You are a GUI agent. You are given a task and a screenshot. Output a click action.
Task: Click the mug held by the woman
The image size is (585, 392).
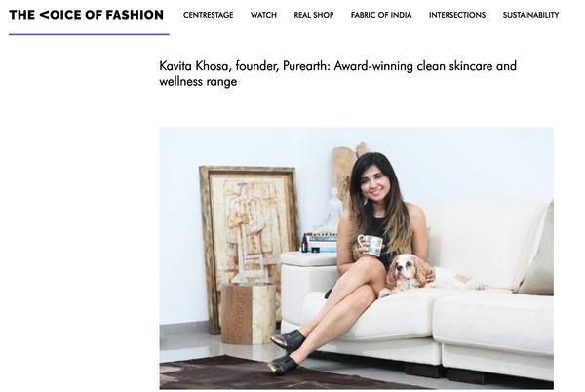point(370,245)
